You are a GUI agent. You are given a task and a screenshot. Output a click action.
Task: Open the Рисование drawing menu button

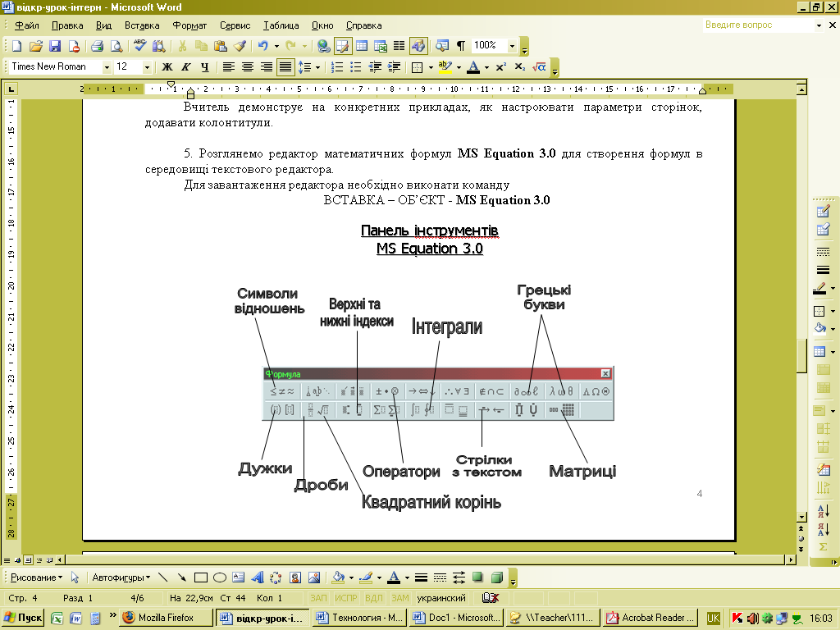[x=36, y=577]
